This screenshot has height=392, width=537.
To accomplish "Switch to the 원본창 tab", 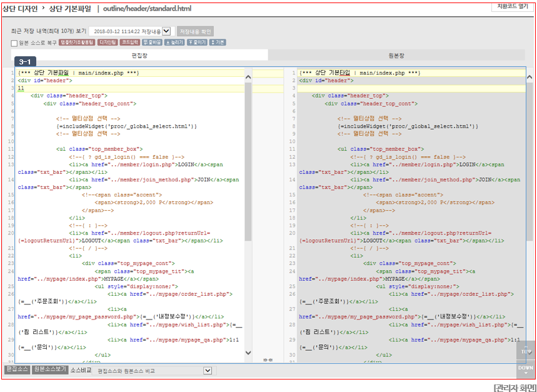I will tap(396, 55).
